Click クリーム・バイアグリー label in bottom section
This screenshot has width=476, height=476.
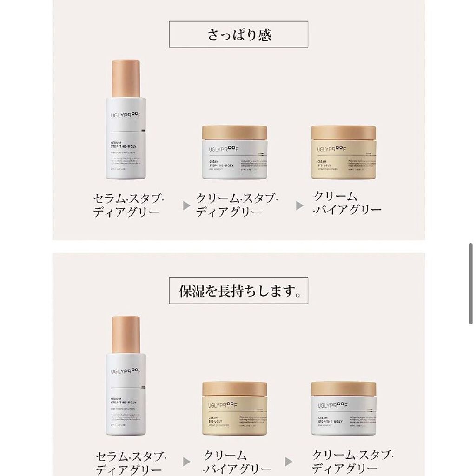point(238,463)
